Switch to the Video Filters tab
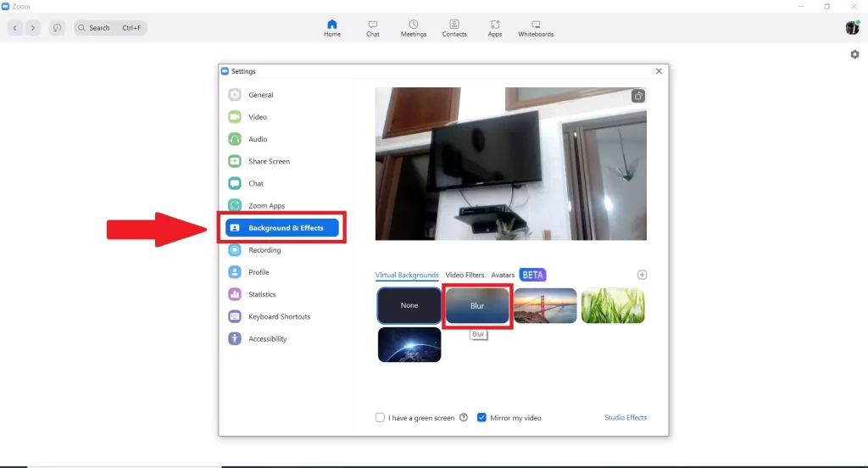 click(x=465, y=275)
